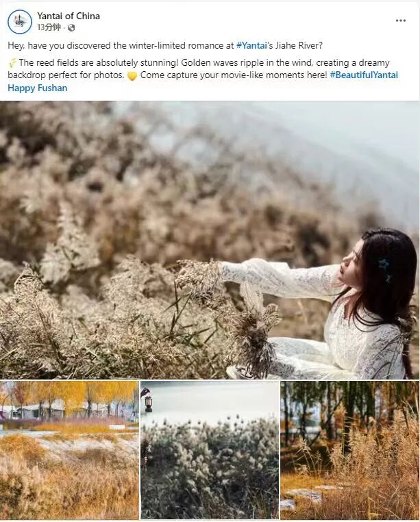Open the three-dot post options menu
This screenshot has height=522, width=420.
[x=400, y=21]
